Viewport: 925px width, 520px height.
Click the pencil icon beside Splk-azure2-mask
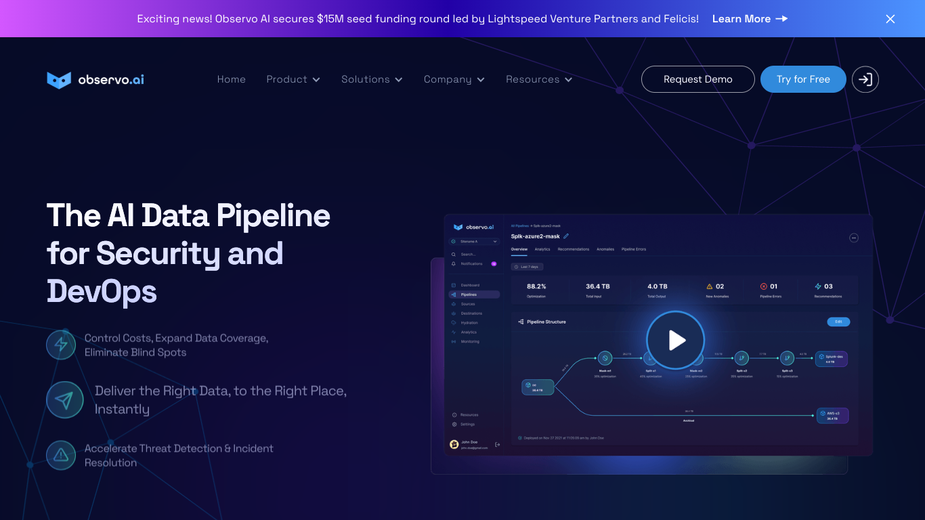point(566,236)
